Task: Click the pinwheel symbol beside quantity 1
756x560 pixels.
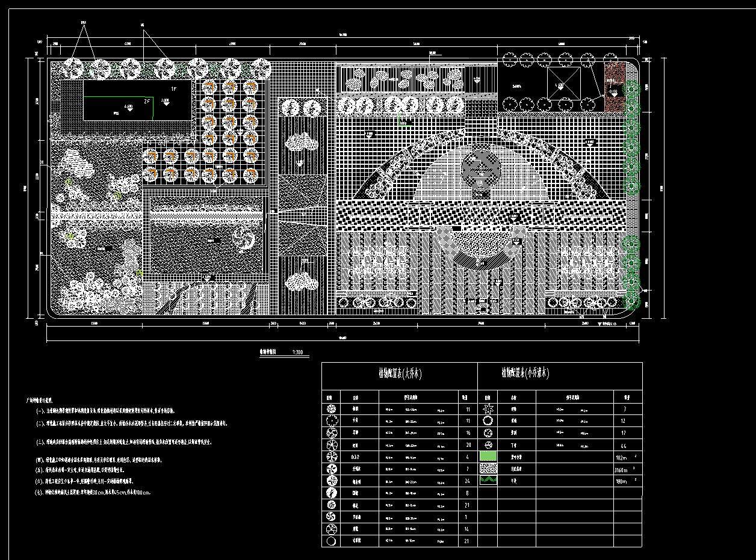Action: (331, 517)
